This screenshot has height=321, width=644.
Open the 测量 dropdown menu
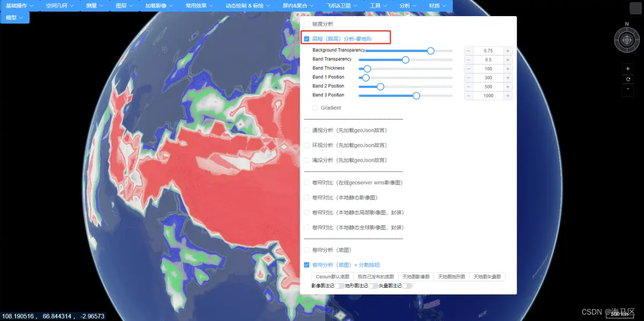[94, 5]
